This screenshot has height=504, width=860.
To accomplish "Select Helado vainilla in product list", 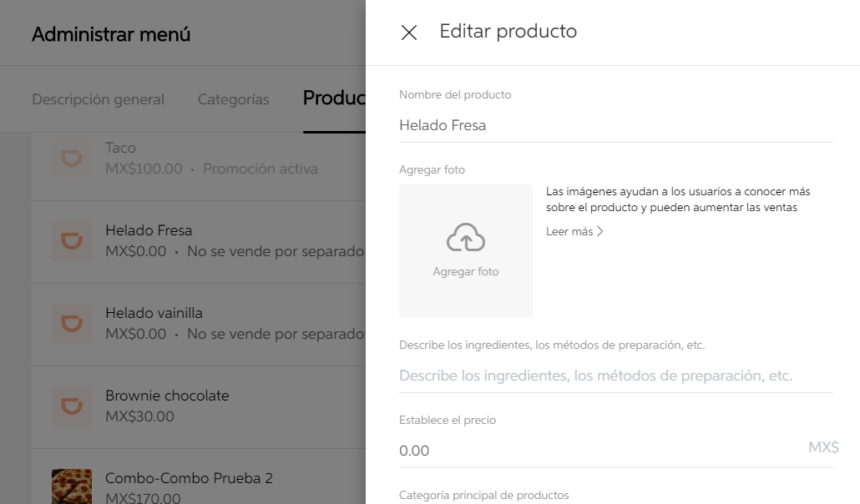I will coord(199,325).
